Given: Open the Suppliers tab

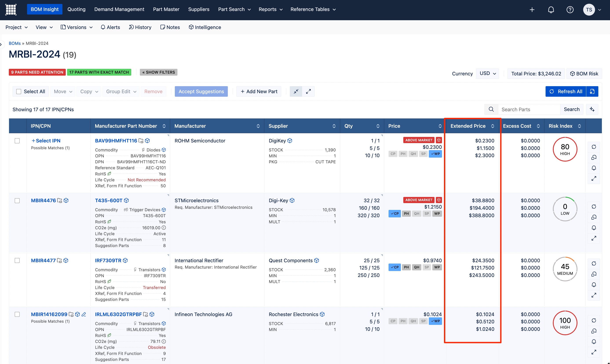Looking at the screenshot, I should pyautogui.click(x=199, y=9).
